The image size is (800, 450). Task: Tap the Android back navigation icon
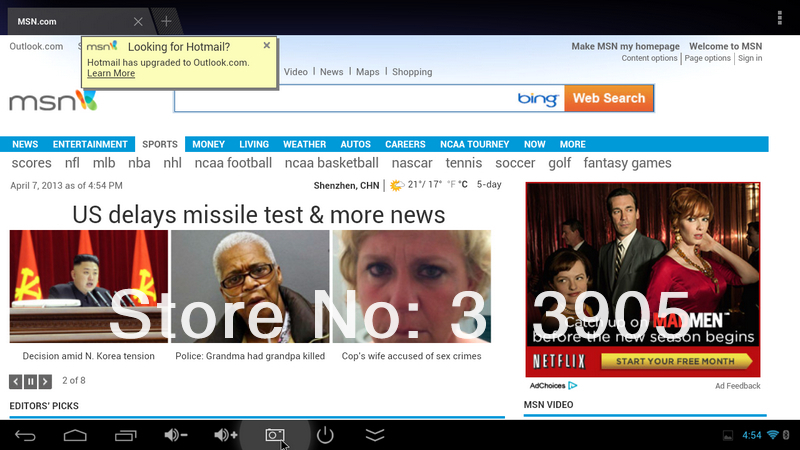[x=25, y=435]
